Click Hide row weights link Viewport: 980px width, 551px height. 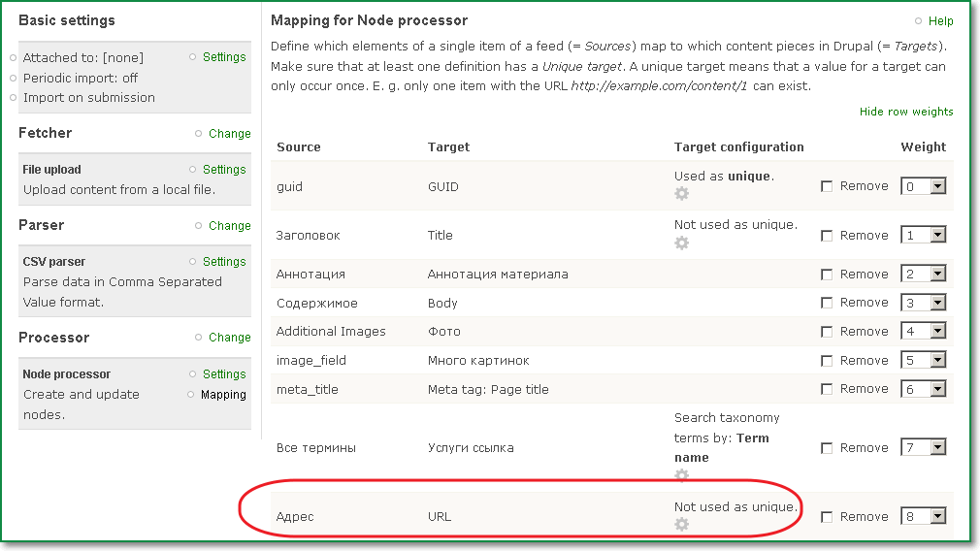(x=906, y=112)
